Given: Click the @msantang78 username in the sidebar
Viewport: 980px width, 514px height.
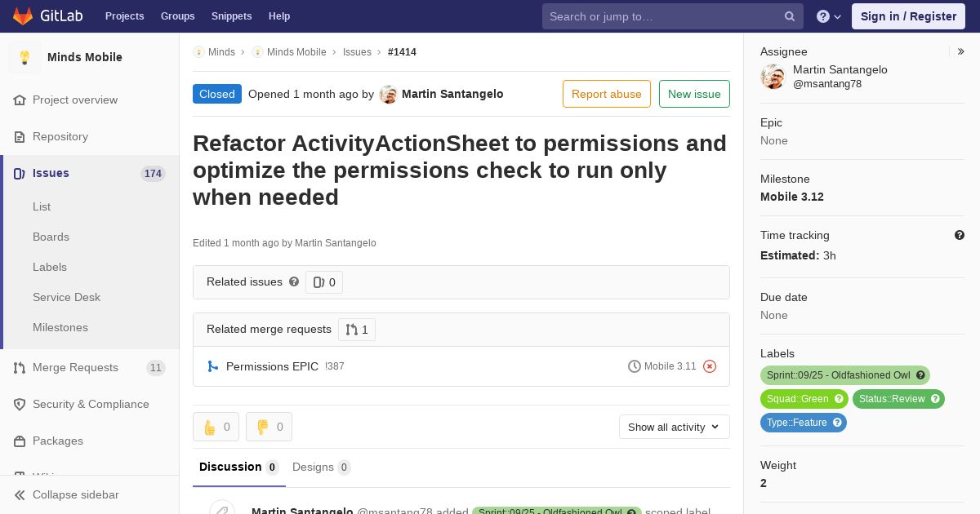Looking at the screenshot, I should pos(827,84).
